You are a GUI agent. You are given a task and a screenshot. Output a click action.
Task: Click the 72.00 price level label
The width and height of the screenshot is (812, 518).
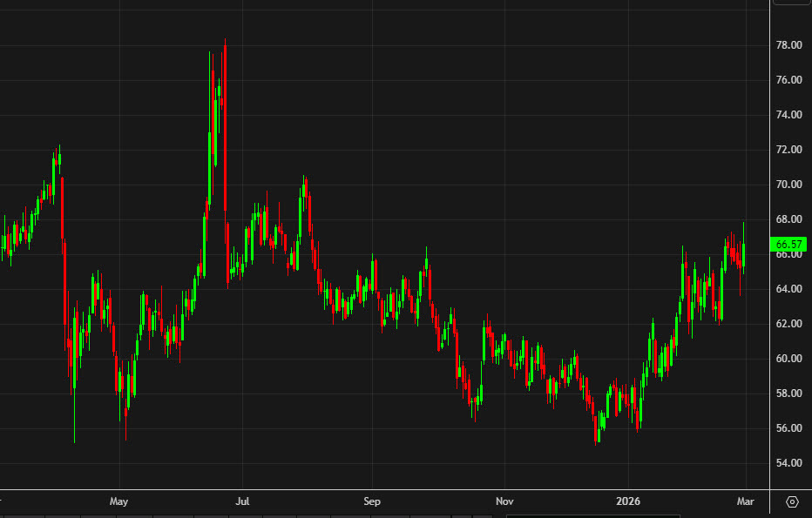pyautogui.click(x=788, y=150)
